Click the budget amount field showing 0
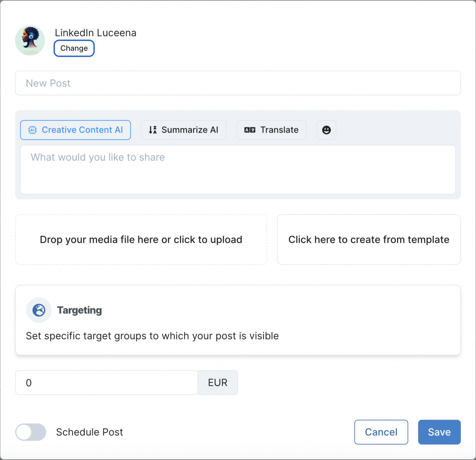This screenshot has width=476, height=460. [x=107, y=383]
